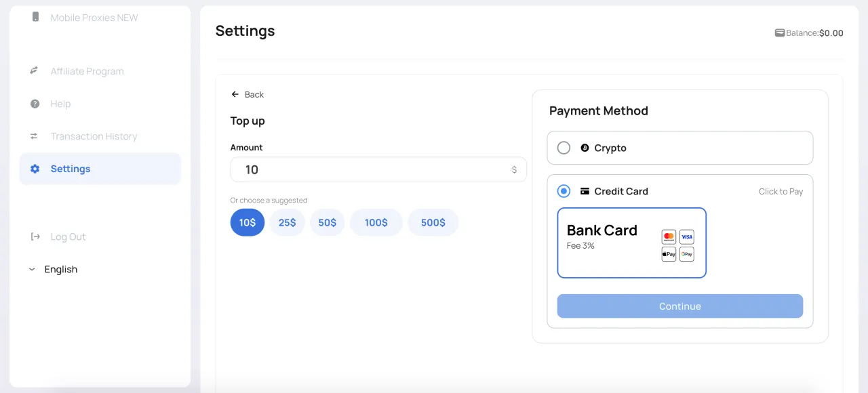This screenshot has height=393, width=868.
Task: Click the Mastercard logo icon
Action: 669,236
